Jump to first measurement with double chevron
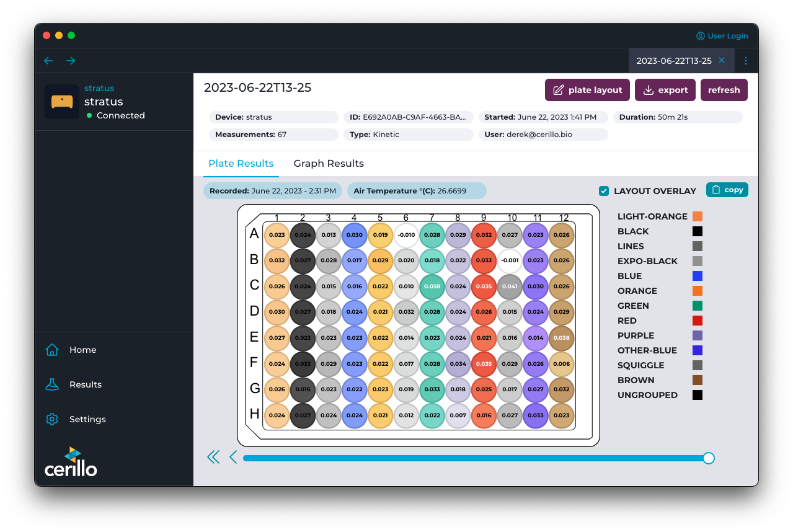 [213, 458]
